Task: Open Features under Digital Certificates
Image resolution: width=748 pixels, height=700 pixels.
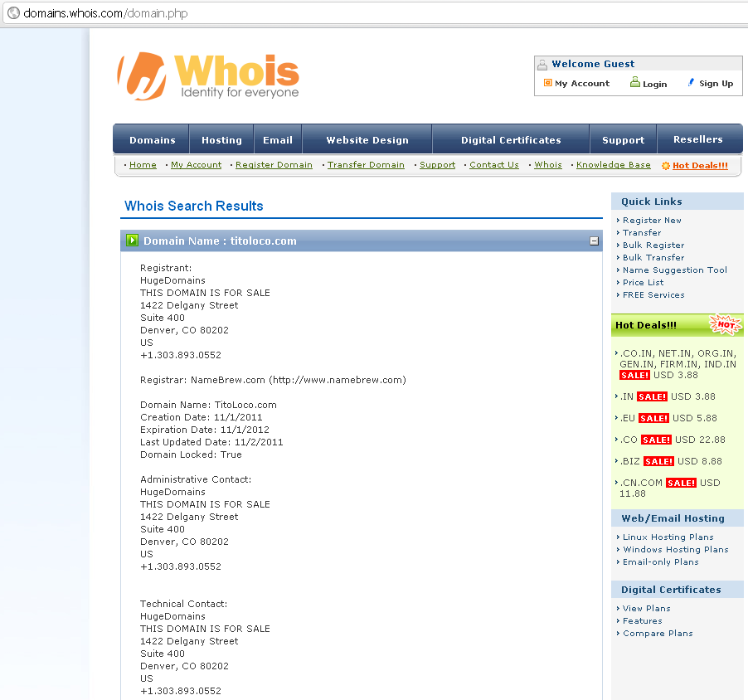Action: pyautogui.click(x=642, y=620)
